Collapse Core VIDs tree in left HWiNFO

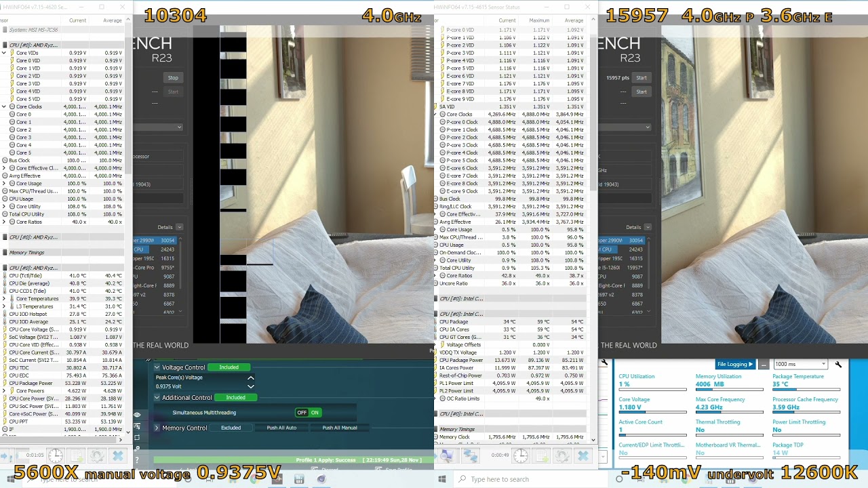coord(4,53)
